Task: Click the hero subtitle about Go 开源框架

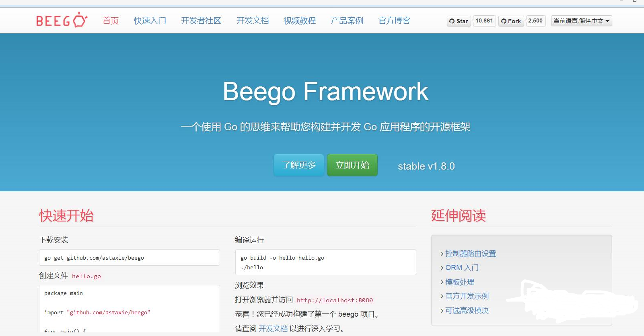Action: pos(325,127)
